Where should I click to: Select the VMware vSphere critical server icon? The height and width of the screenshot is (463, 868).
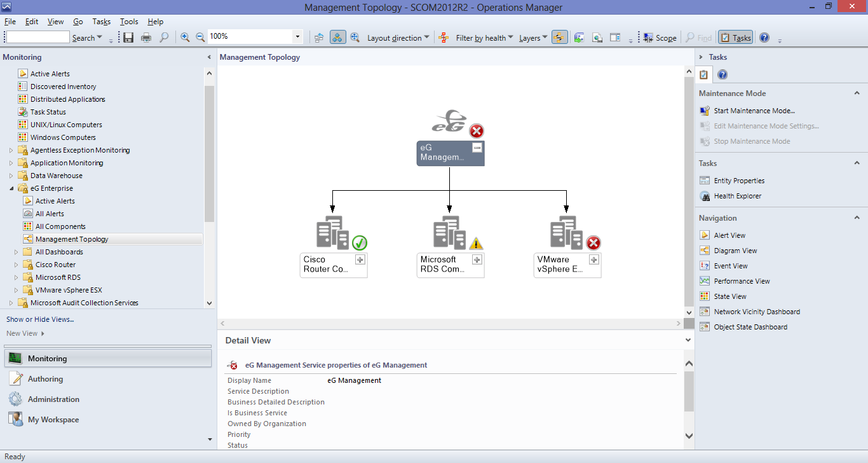click(567, 232)
